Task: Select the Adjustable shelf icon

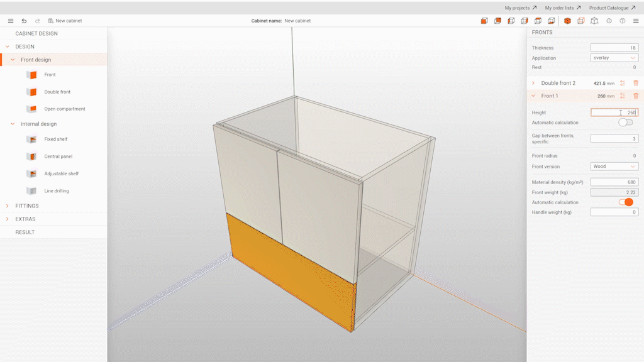Action: 32,173
